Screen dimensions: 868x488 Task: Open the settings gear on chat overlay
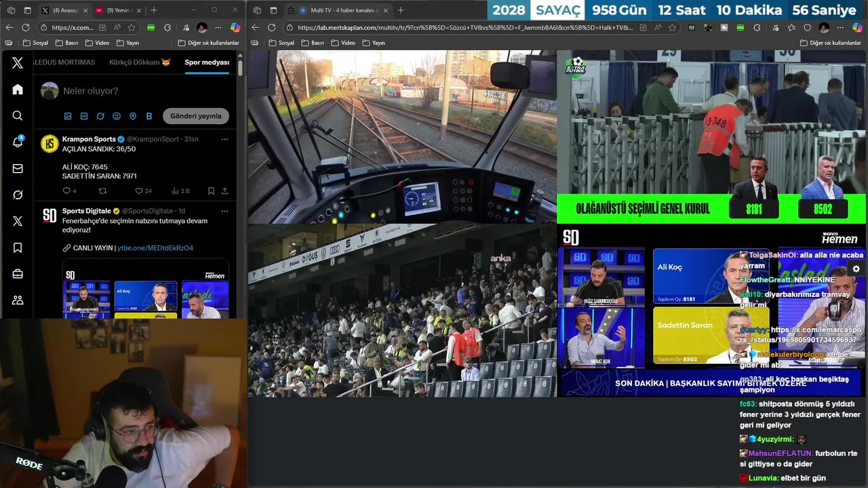[856, 269]
